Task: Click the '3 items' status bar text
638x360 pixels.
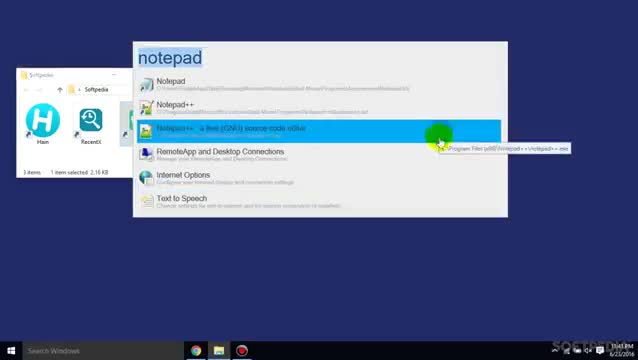Action: click(32, 172)
